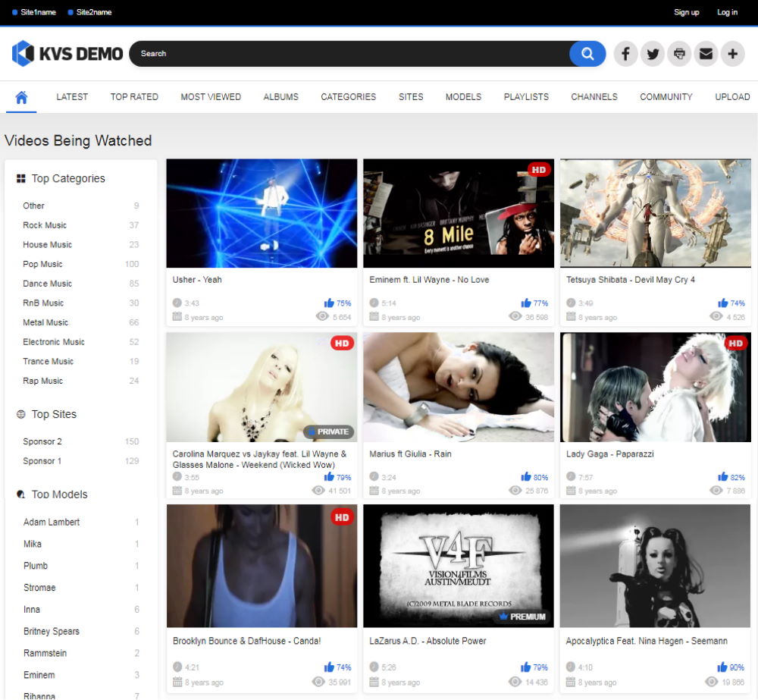Open the Marius ft Giulia - Rain thumbnail
758x700 pixels.
[459, 387]
